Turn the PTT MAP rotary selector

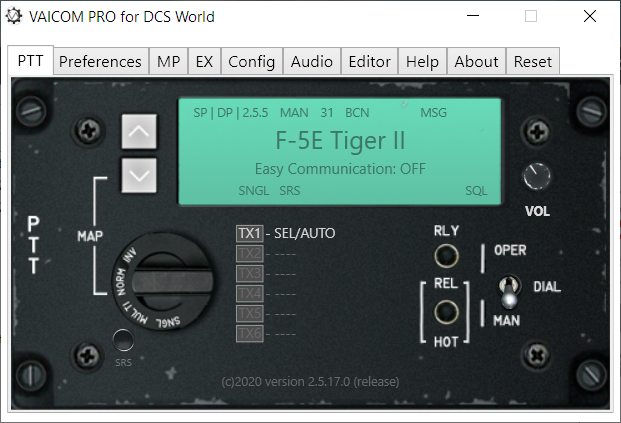(x=163, y=282)
